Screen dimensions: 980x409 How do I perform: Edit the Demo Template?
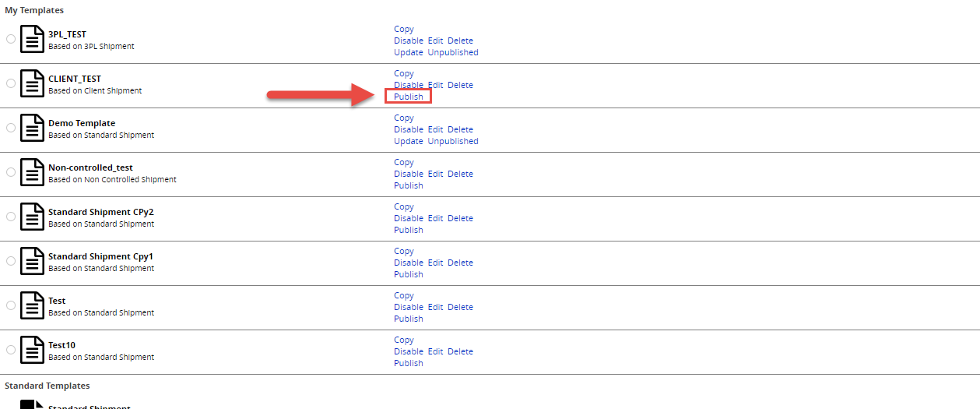click(x=435, y=129)
